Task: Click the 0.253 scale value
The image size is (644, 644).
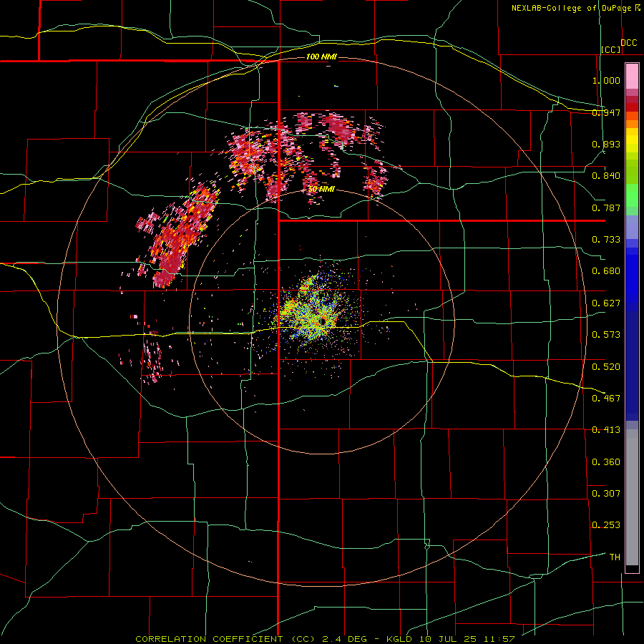Action: coord(606,525)
